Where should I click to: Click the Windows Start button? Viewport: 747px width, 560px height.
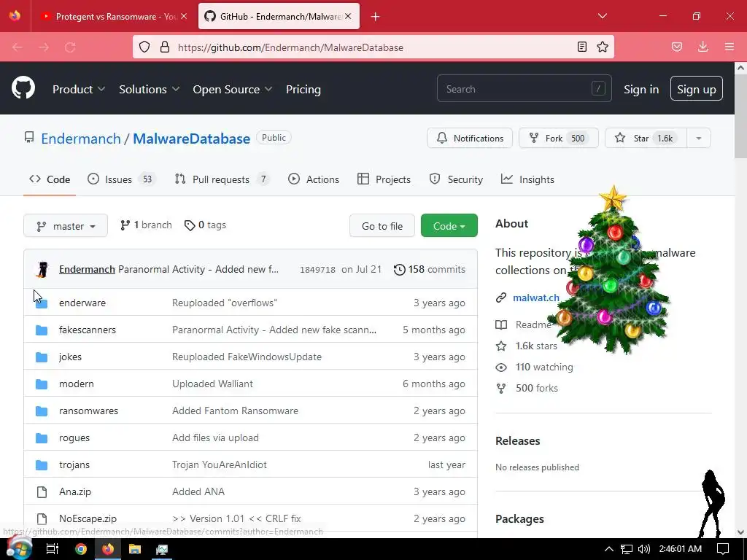point(19,548)
